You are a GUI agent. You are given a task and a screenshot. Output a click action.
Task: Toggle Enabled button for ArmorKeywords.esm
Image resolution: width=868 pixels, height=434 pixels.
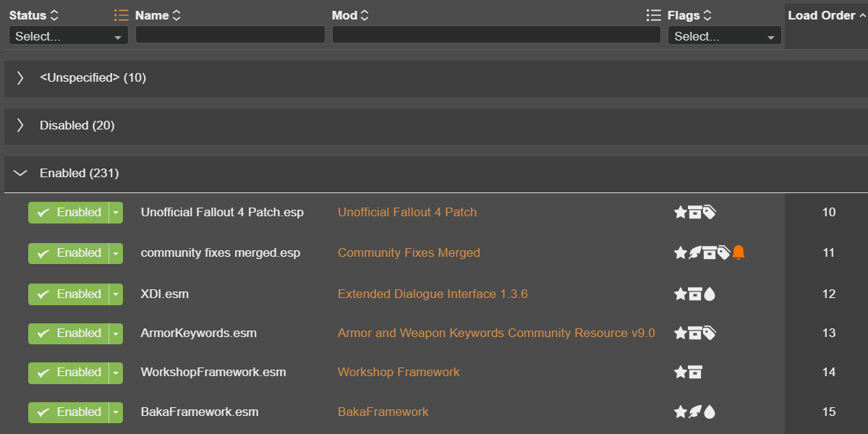68,333
